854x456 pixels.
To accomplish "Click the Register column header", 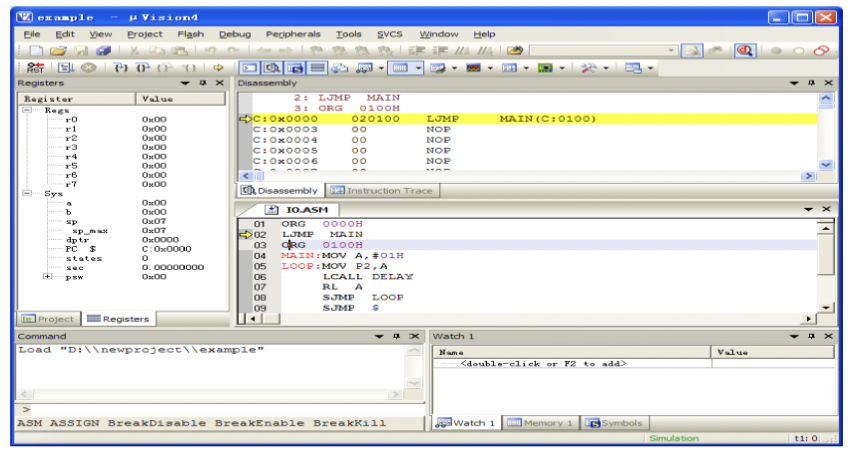I will tap(77, 99).
